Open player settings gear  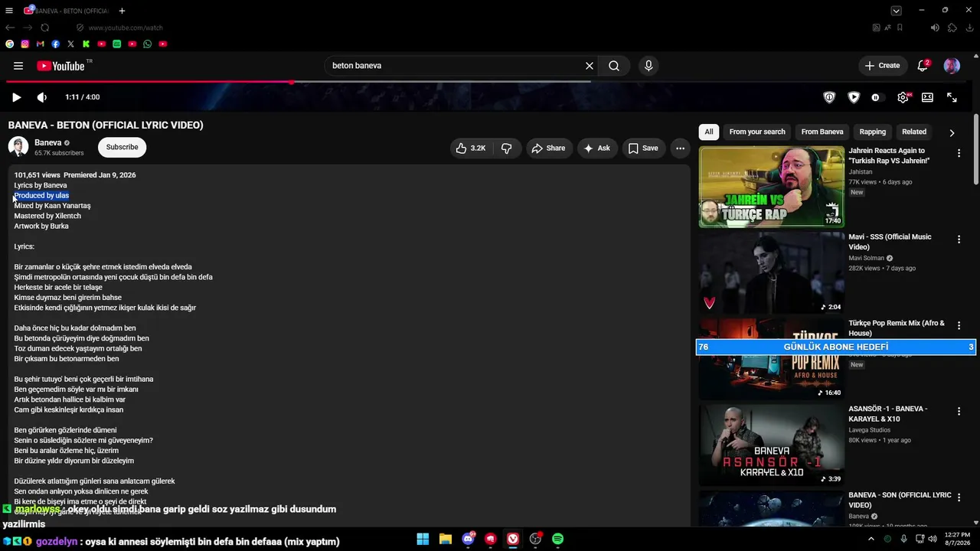(x=903, y=97)
